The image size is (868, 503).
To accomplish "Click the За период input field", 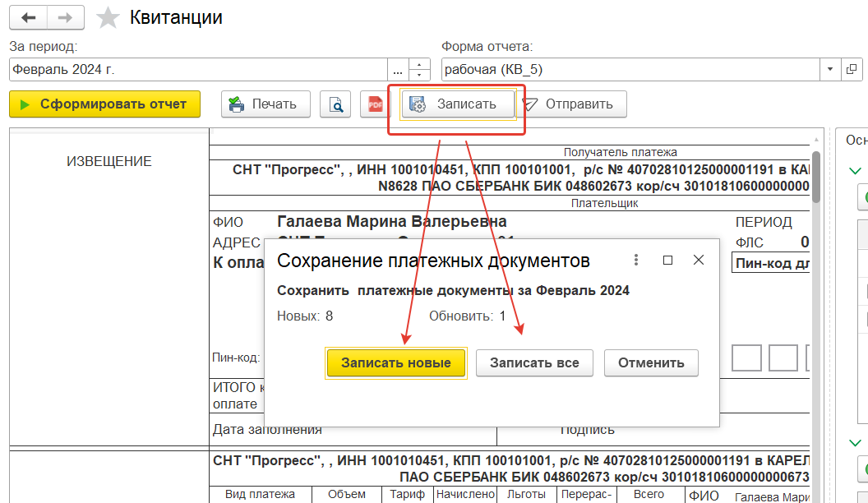I will 197,69.
